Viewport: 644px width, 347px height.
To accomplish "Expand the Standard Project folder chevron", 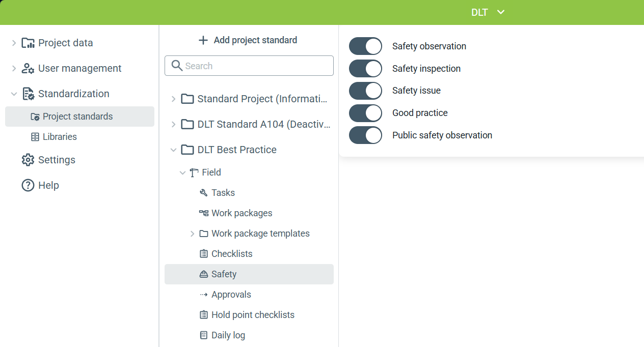I will click(x=173, y=99).
